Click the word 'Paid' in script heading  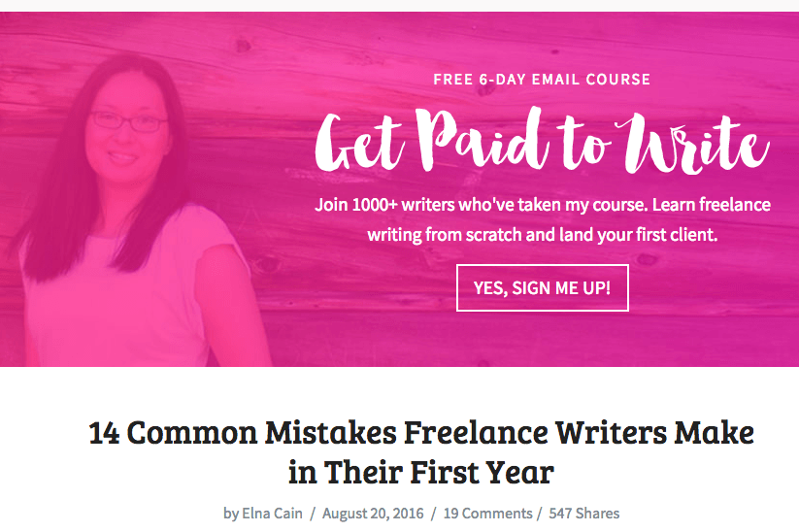[x=482, y=139]
